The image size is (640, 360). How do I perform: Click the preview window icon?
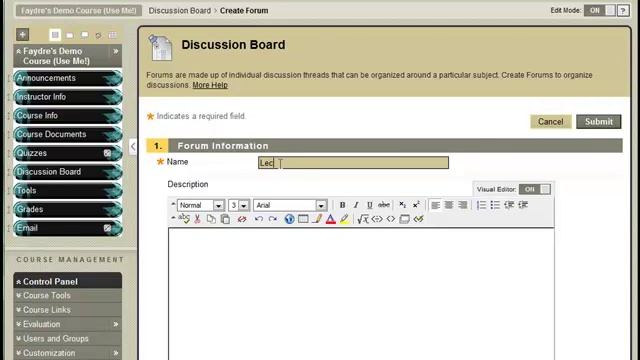(x=404, y=219)
